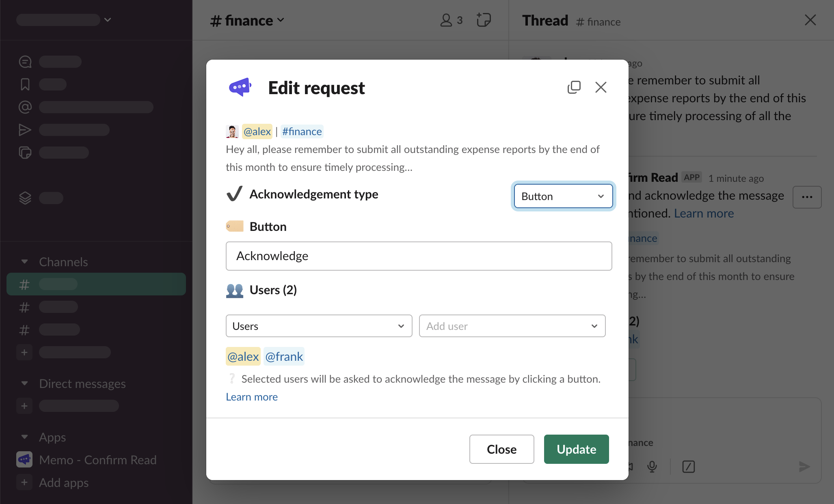The height and width of the screenshot is (504, 834).
Task: Open the #finance channel name menu
Action: pos(247,20)
